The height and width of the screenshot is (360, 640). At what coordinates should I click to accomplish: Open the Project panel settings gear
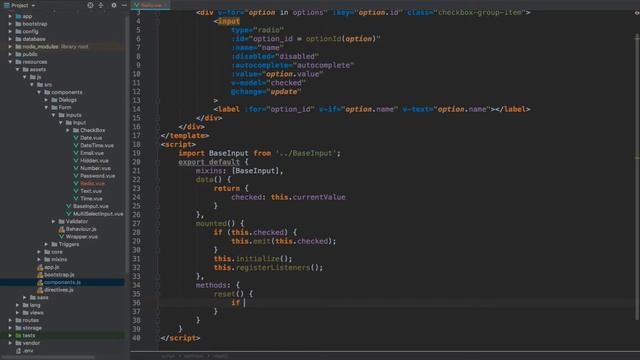(x=114, y=5)
